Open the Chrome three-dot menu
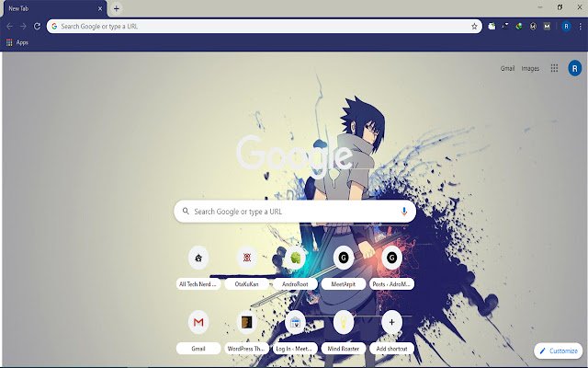 [x=580, y=27]
